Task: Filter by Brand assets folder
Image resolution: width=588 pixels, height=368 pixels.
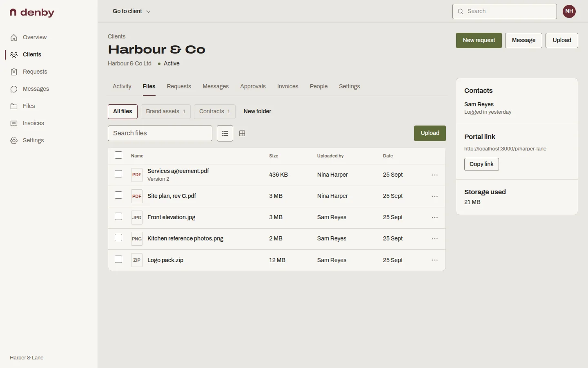Action: click(166, 112)
